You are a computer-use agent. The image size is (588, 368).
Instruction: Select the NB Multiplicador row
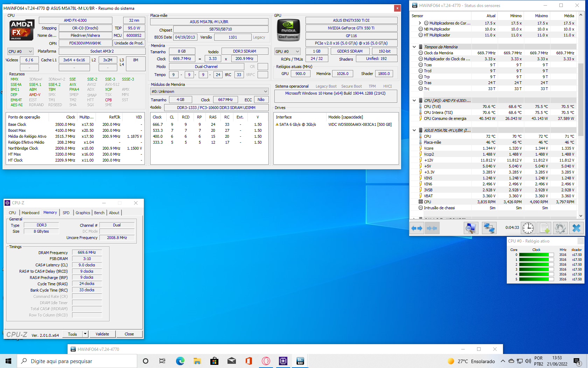point(493,29)
